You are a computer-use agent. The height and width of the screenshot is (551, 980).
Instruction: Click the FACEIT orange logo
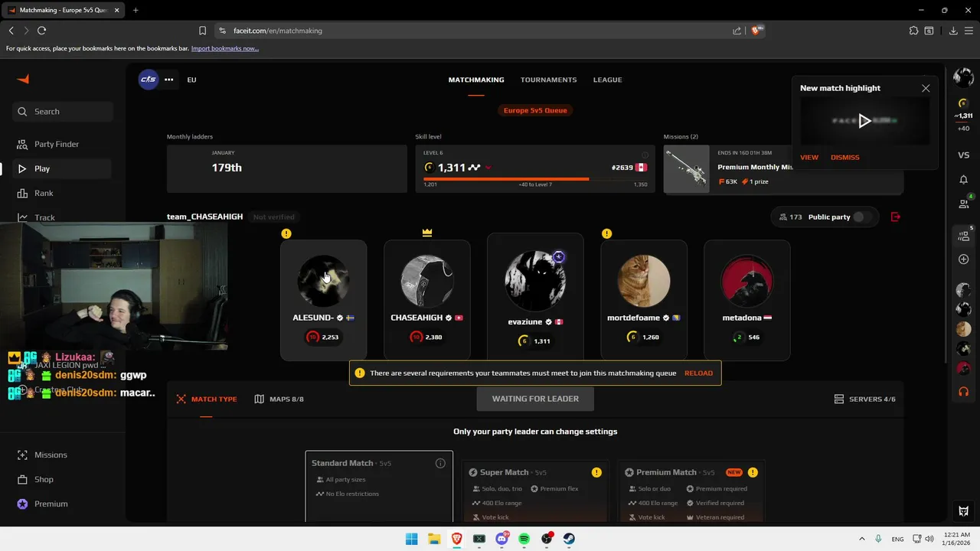[x=23, y=79]
